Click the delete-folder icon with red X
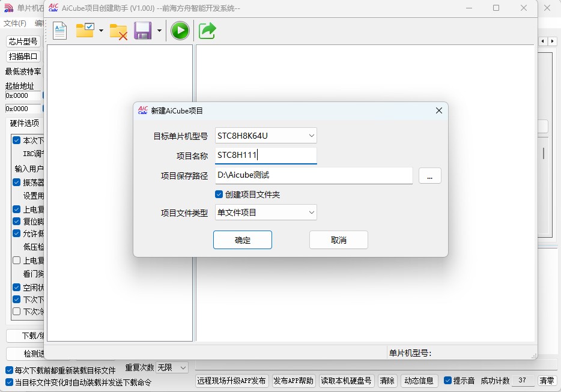The height and width of the screenshot is (392, 561). pyautogui.click(x=118, y=31)
